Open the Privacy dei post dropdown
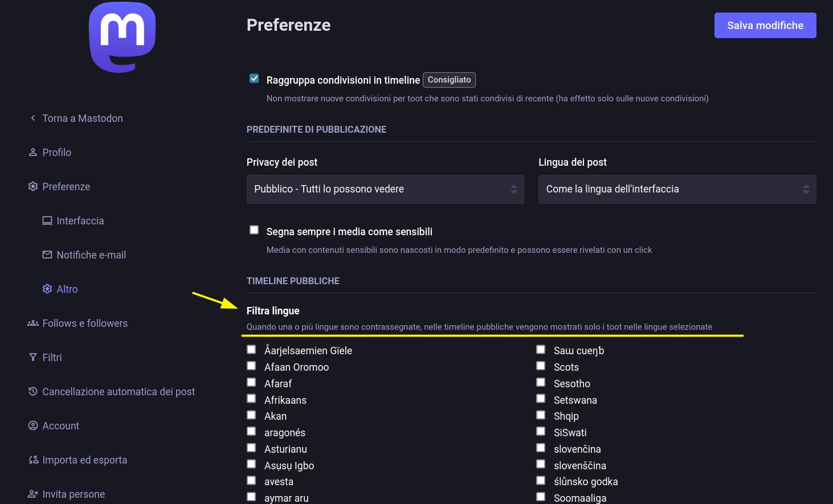This screenshot has height=504, width=833. point(385,189)
